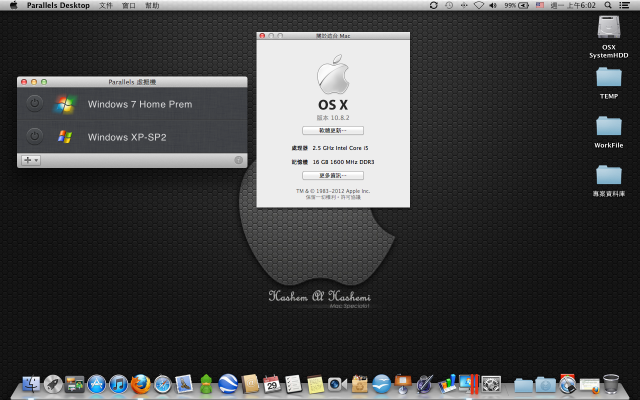Click 軟體更新 Software Update button
The height and width of the screenshot is (400, 640).
(333, 130)
